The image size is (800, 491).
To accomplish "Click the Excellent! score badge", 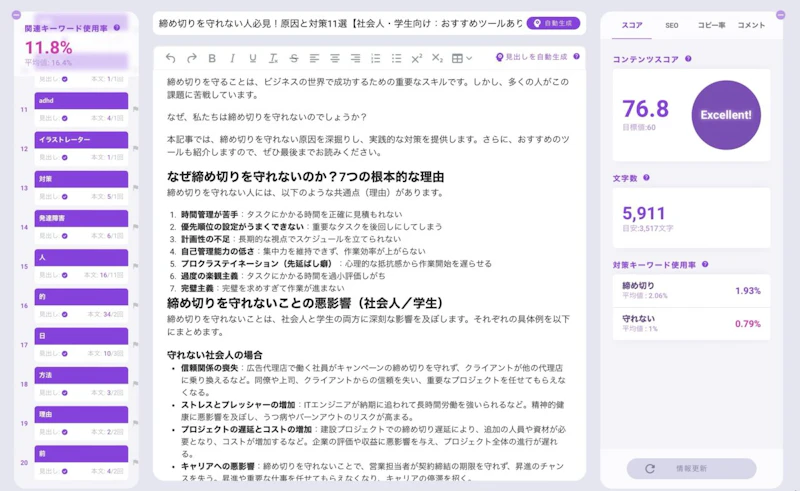I will coord(726,115).
